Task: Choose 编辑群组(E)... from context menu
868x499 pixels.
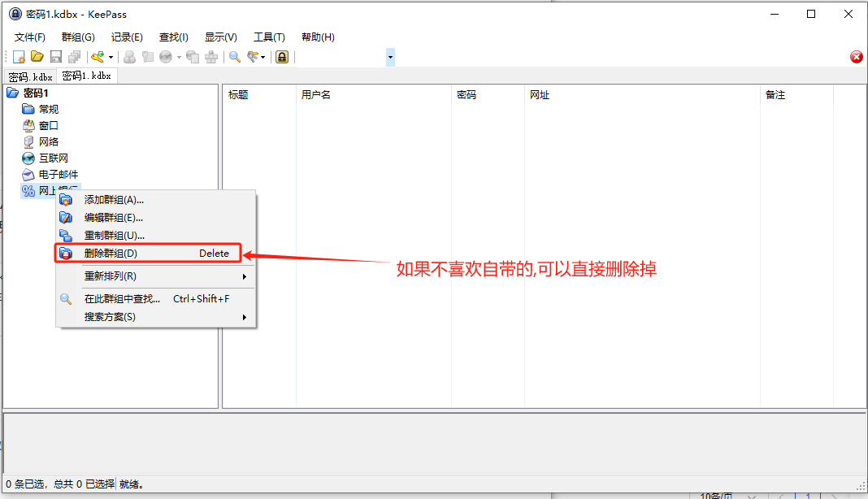Action: tap(155, 218)
